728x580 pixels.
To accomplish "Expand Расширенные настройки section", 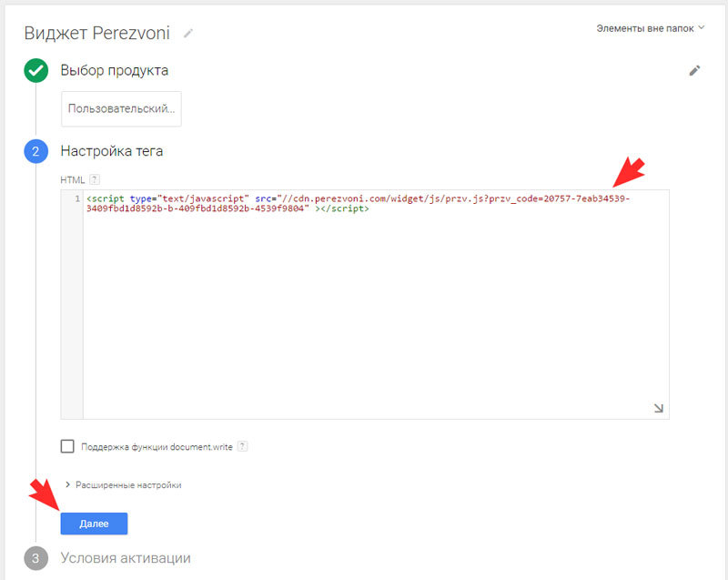I will 123,484.
